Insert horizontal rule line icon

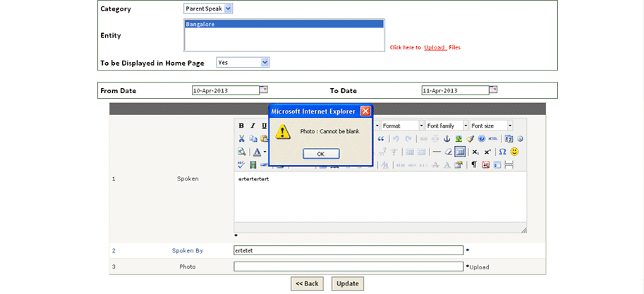tap(437, 152)
